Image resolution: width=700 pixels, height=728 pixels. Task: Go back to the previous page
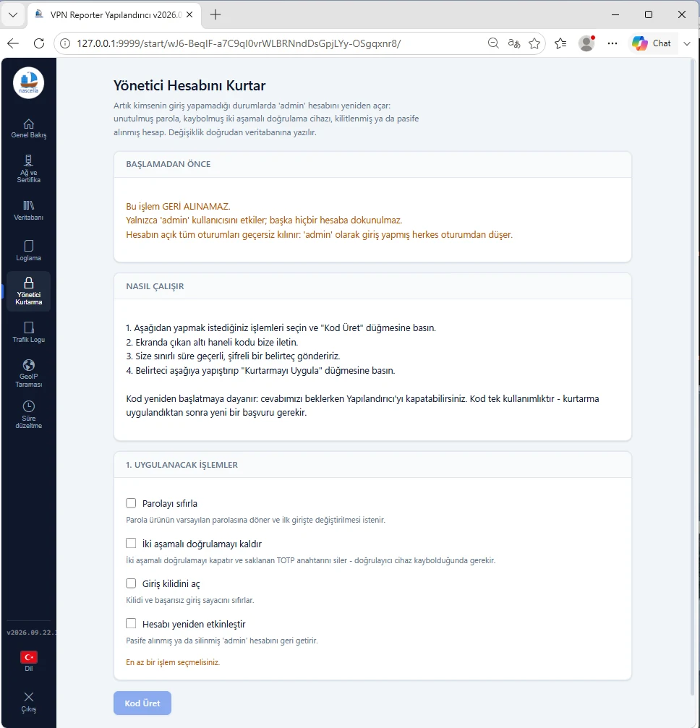tap(13, 43)
